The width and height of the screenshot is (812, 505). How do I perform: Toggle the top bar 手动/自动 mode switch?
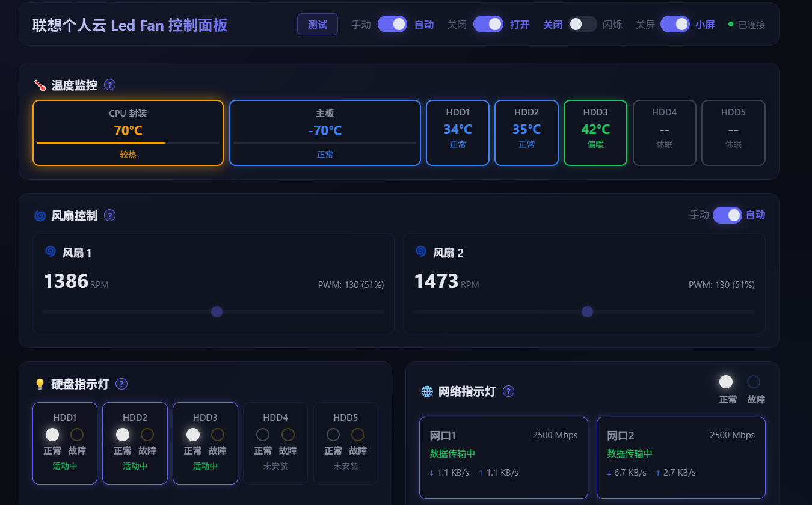pyautogui.click(x=393, y=24)
